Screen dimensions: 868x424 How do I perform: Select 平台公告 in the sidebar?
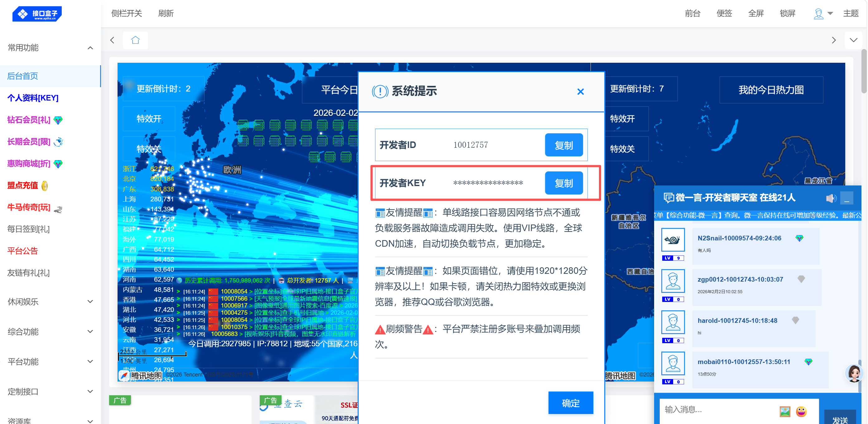(x=22, y=251)
